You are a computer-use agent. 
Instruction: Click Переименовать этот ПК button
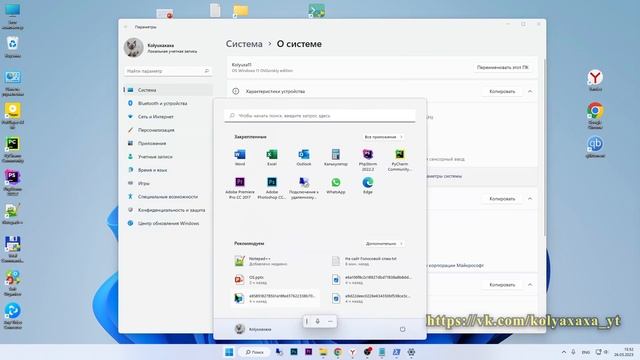[502, 67]
